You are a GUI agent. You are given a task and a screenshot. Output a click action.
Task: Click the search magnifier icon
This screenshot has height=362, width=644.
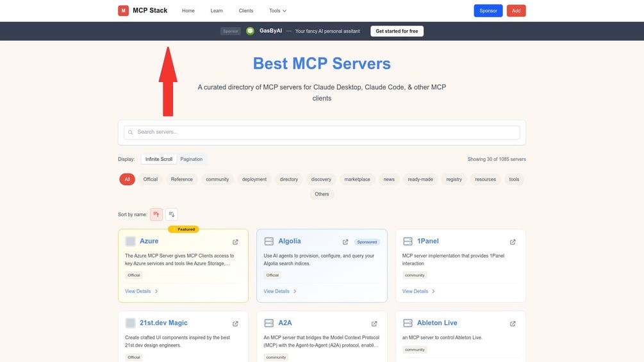click(x=130, y=132)
